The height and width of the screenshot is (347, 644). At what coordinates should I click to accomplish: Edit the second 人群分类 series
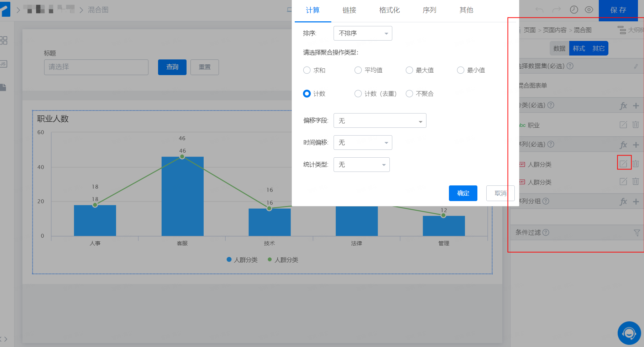coord(623,182)
